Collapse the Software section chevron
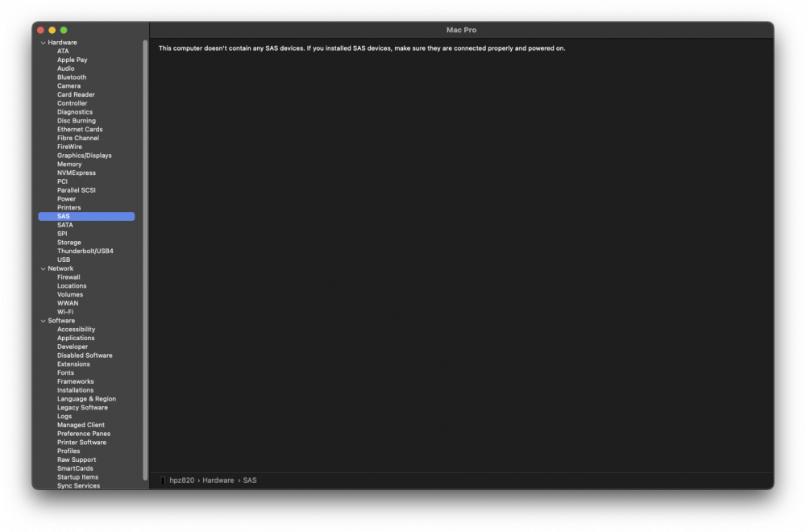 44,321
